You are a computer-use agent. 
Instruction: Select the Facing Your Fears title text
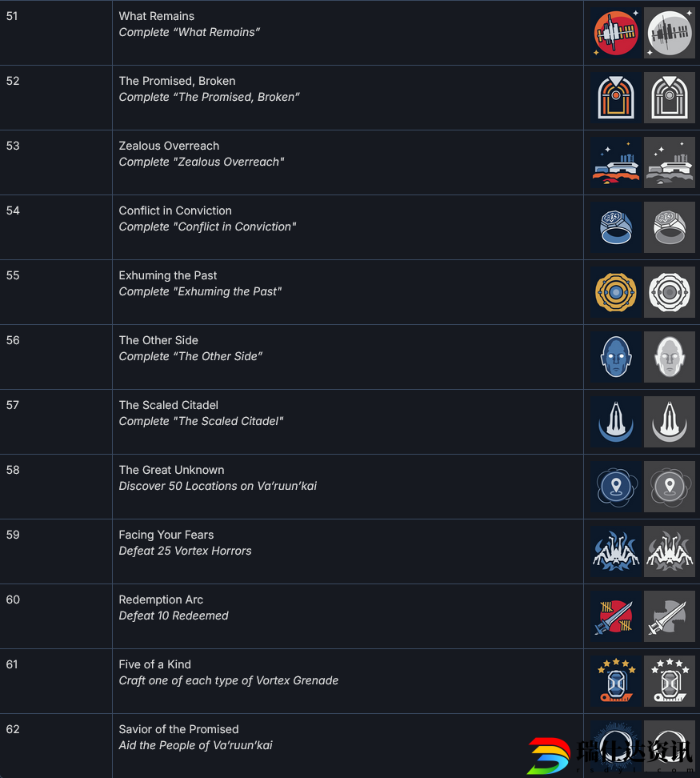[x=166, y=535]
